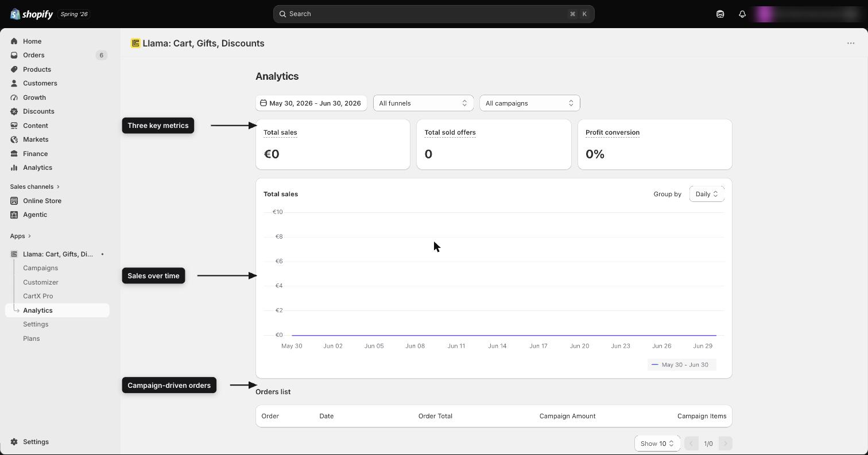
Task: Expand the Apps section
Action: click(20, 236)
